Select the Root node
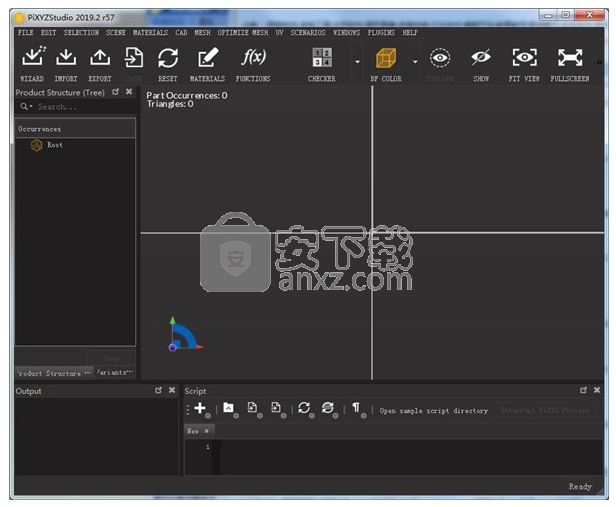 pyautogui.click(x=55, y=145)
